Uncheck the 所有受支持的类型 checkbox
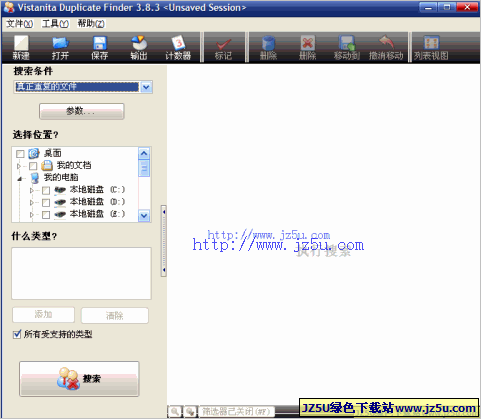Image resolution: width=481 pixels, height=419 pixels. pyautogui.click(x=17, y=334)
